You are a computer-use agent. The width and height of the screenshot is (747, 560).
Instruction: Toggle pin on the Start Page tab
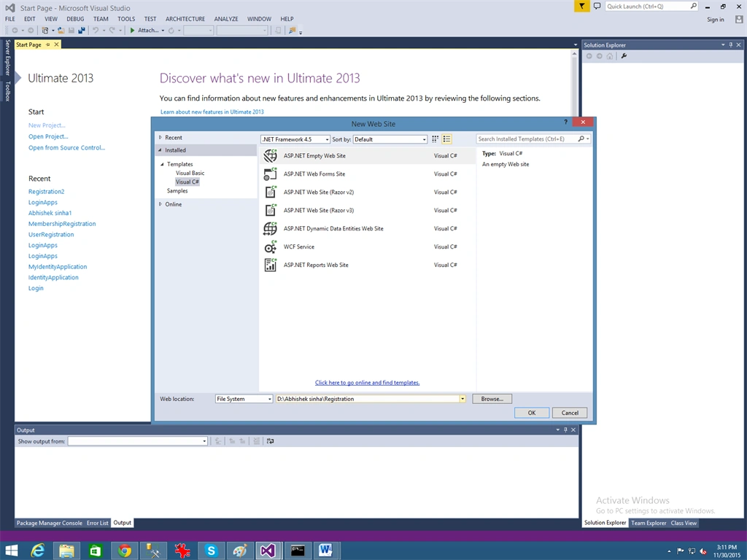tap(47, 44)
